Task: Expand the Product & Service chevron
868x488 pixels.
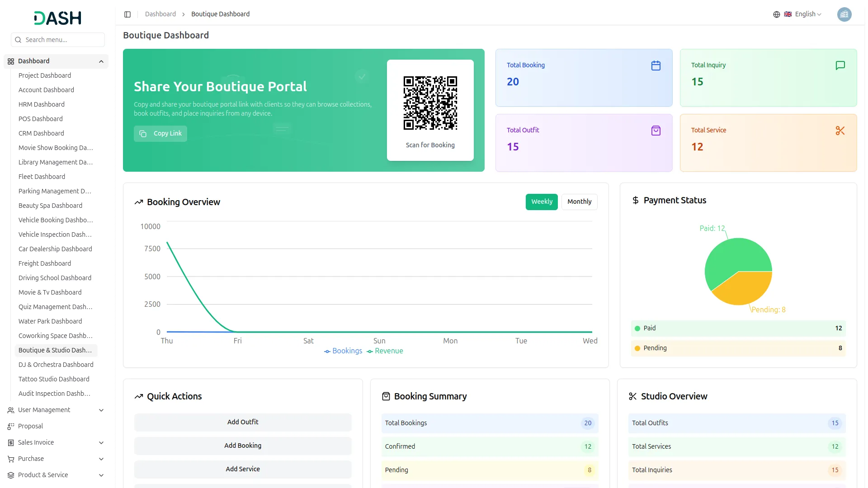Action: pyautogui.click(x=101, y=475)
